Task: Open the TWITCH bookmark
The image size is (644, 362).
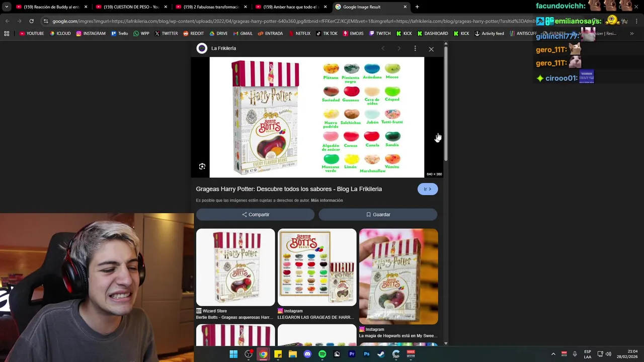Action: 379,33
